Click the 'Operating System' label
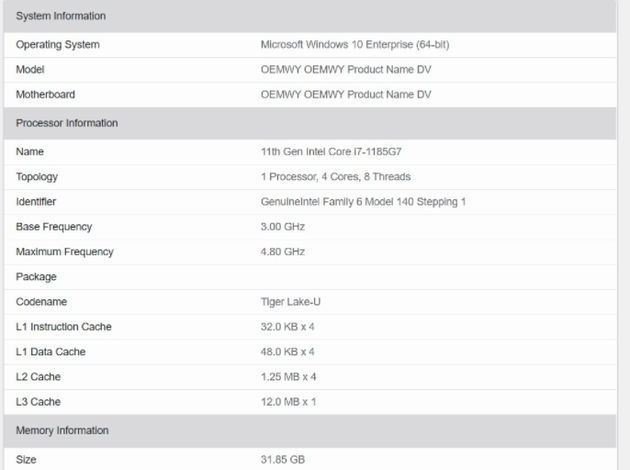The width and height of the screenshot is (630, 470). click(x=57, y=45)
